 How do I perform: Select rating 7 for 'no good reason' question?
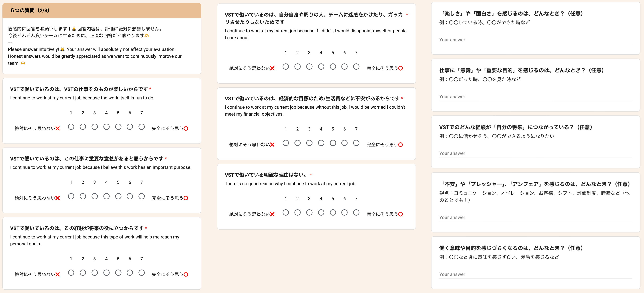click(x=356, y=212)
